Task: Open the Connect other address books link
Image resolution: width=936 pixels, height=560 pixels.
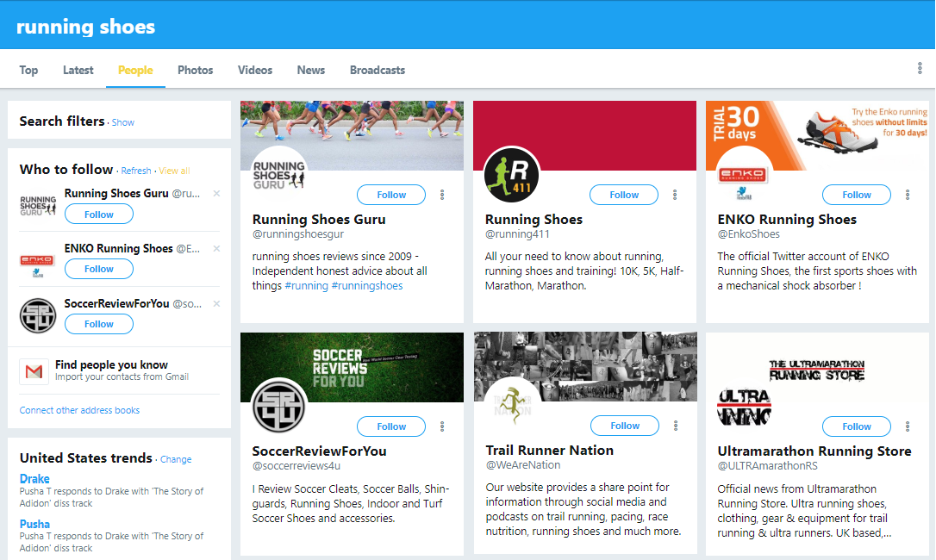Action: pos(79,410)
